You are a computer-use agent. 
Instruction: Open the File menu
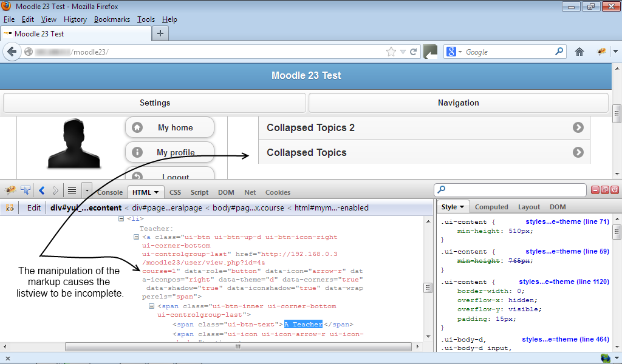9,19
